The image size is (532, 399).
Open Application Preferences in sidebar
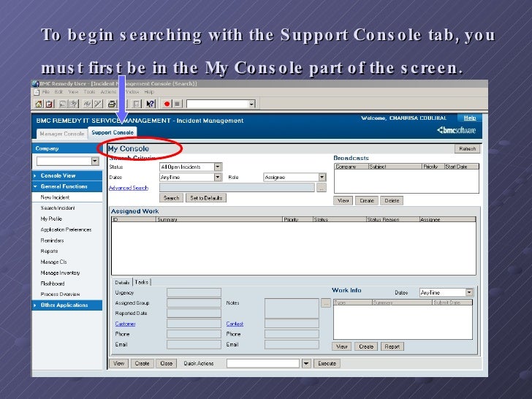[66, 229]
